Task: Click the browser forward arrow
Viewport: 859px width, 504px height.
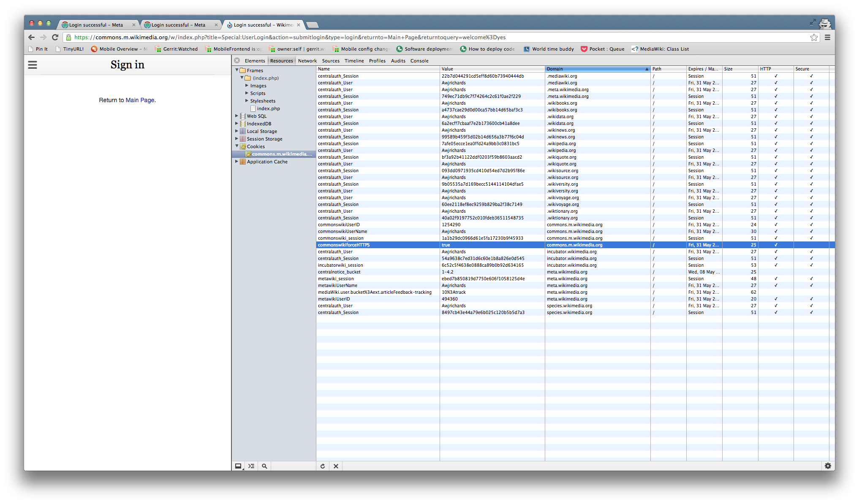Action: tap(43, 37)
